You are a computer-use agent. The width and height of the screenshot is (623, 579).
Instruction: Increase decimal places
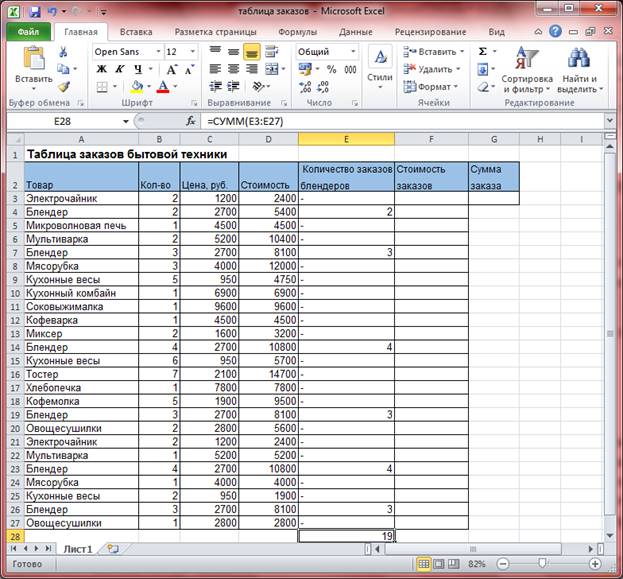point(305,87)
